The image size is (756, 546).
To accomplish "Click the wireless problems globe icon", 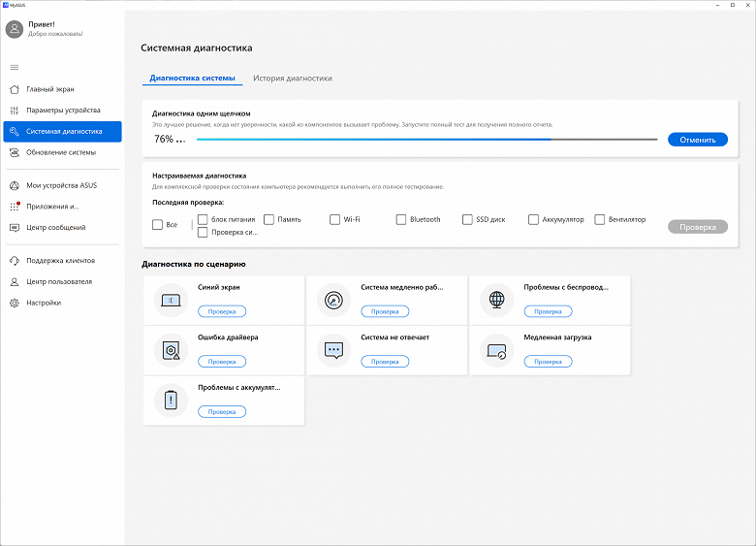I will pos(497,301).
